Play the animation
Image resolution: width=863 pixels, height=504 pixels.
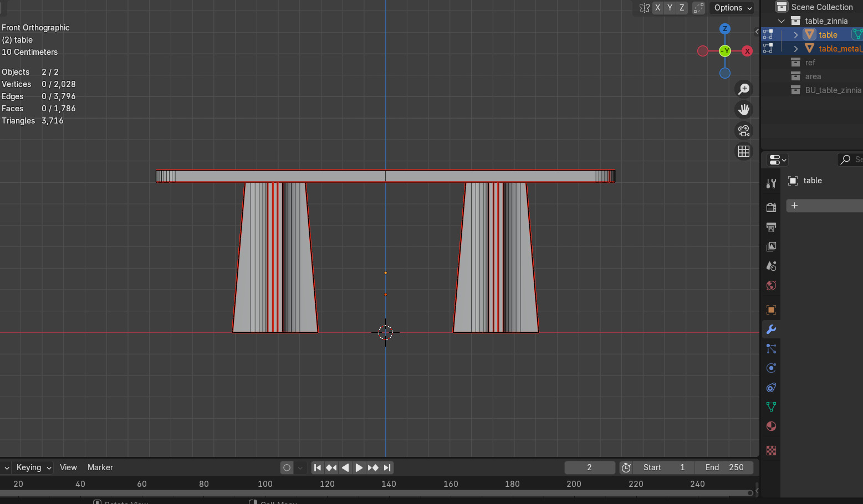[x=359, y=467]
